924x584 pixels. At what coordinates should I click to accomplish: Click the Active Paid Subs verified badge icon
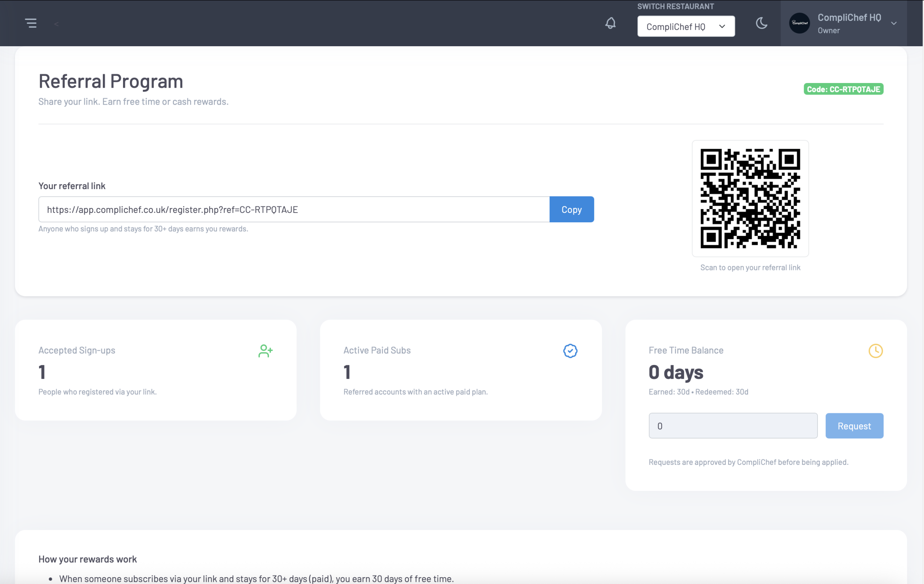pos(570,350)
